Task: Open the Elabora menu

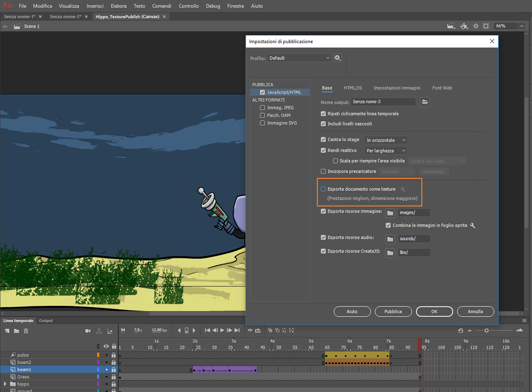Action: 119,6
